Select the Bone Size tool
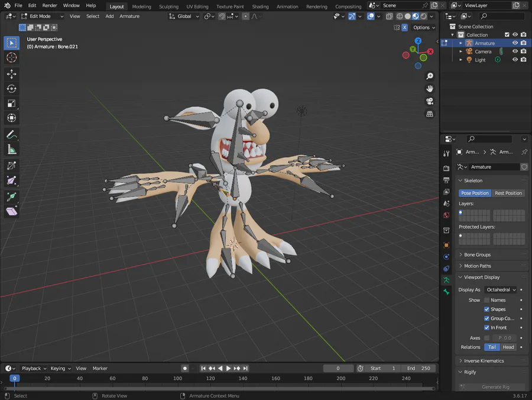532x400 pixels. coord(12,180)
